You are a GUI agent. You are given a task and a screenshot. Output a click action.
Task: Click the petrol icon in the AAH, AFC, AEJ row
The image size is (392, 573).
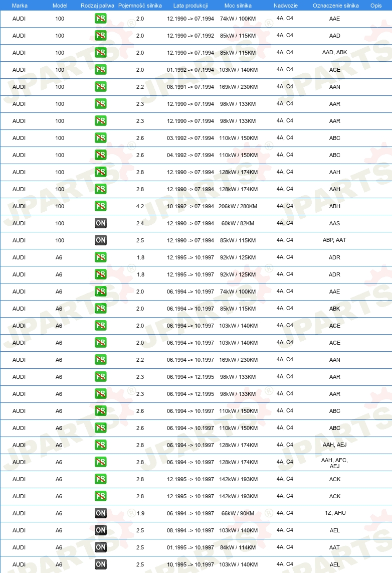click(x=100, y=462)
